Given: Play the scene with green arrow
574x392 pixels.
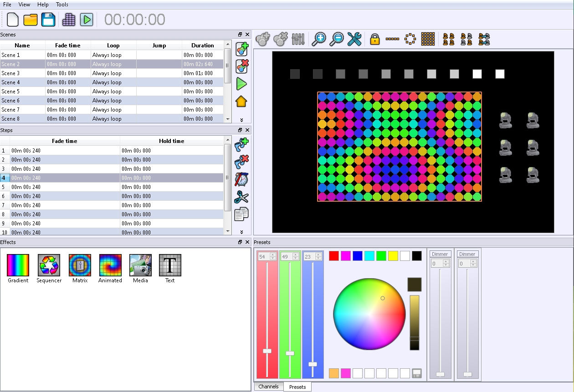Looking at the screenshot, I should 241,84.
